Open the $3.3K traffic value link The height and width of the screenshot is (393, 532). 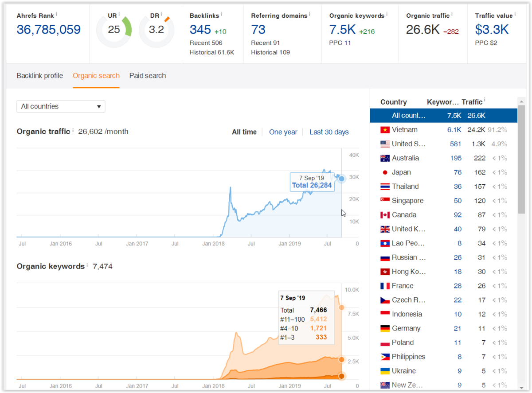[x=492, y=30]
